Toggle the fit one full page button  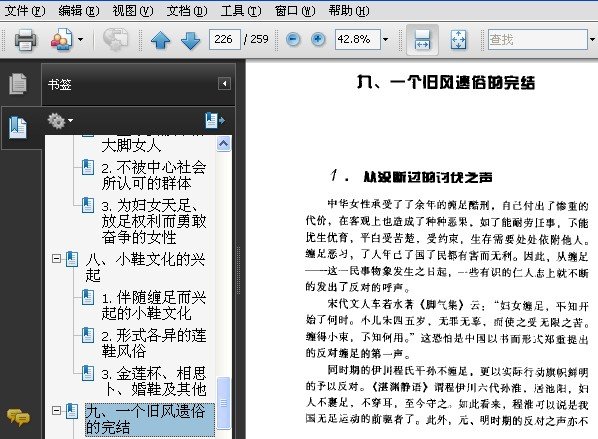pyautogui.click(x=458, y=40)
